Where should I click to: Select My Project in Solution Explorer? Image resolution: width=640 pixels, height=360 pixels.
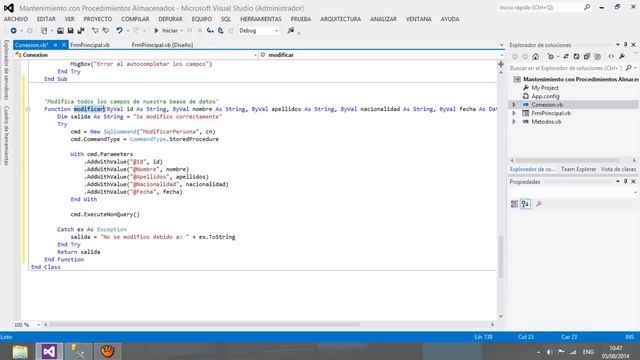click(544, 88)
